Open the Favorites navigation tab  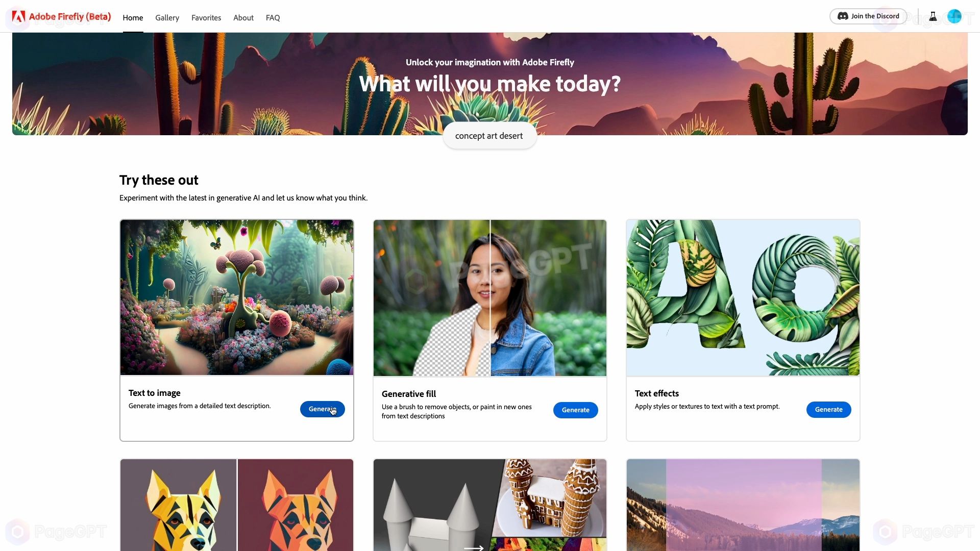[x=206, y=17]
